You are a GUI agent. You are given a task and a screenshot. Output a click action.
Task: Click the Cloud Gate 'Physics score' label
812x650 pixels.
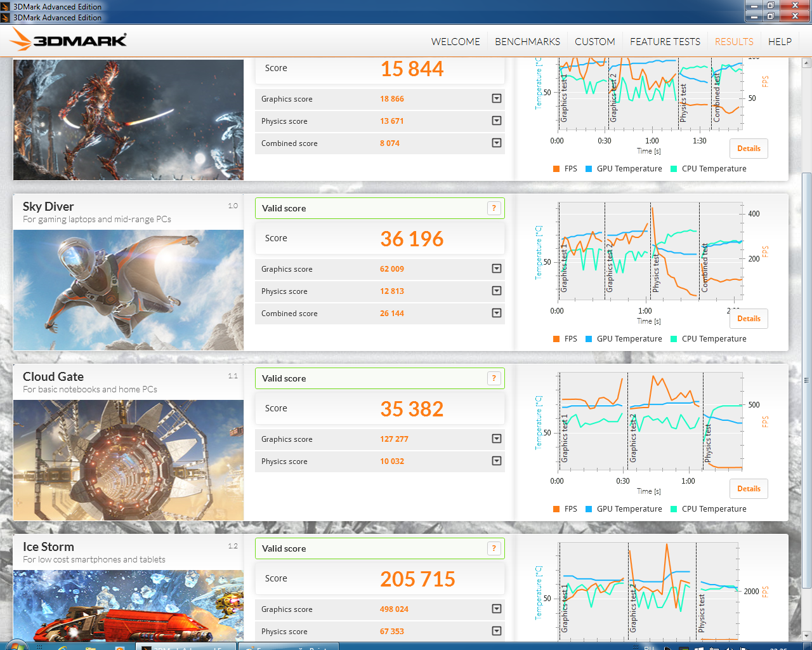(284, 461)
